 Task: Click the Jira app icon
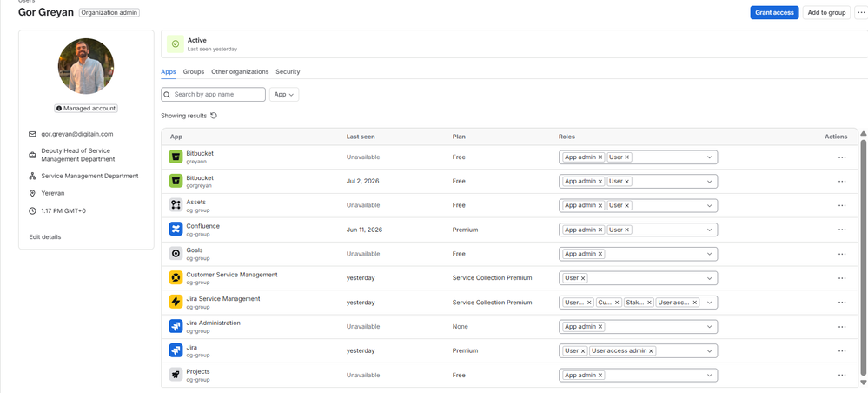click(176, 350)
